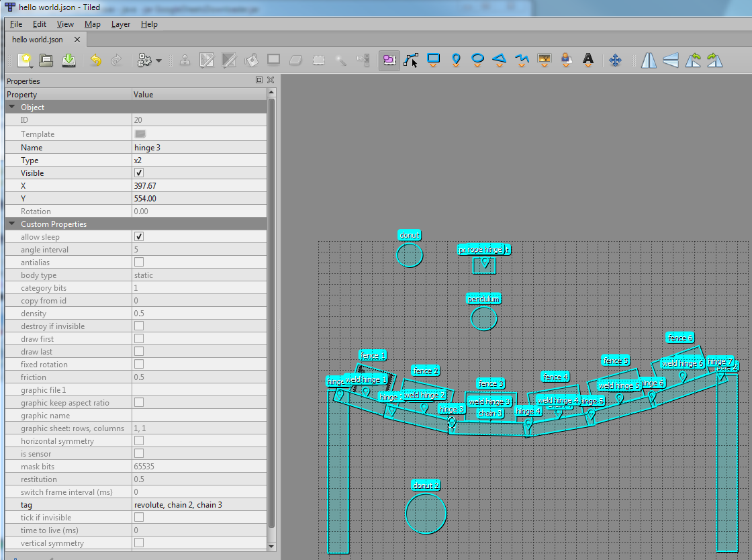Image resolution: width=752 pixels, height=560 pixels.
Task: Click the New file toolbar icon
Action: click(24, 60)
